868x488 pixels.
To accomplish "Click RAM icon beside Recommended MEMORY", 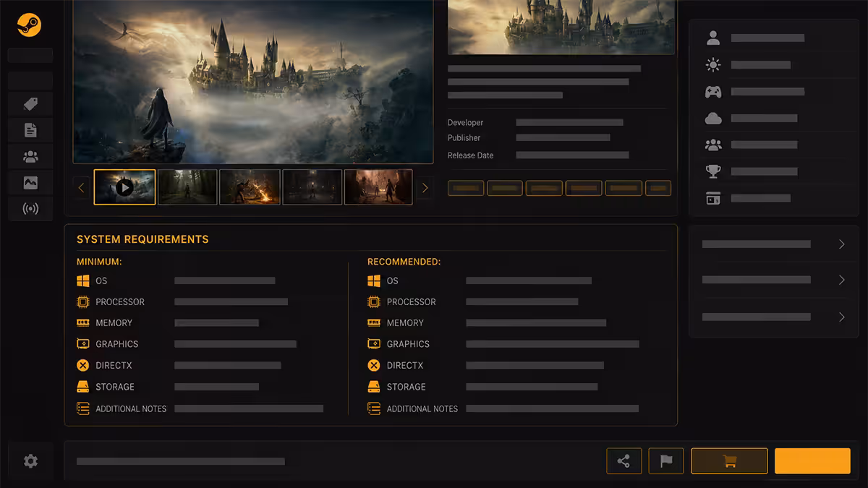I will pyautogui.click(x=374, y=322).
